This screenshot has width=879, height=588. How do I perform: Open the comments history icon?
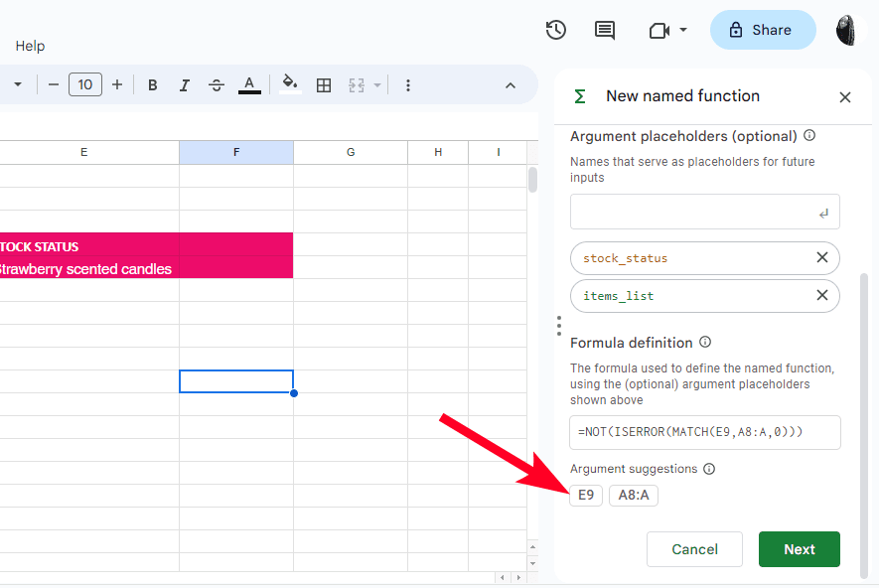(604, 30)
